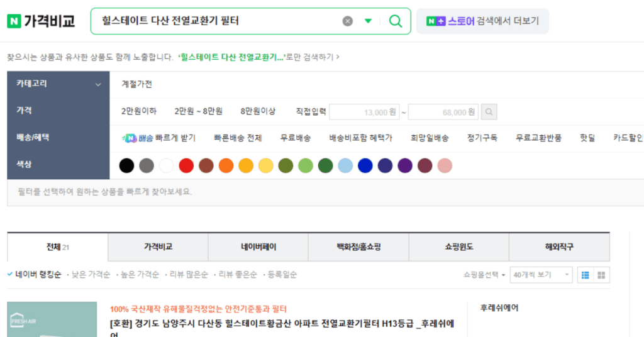Switch to the 쇼핑윈도 tab
Image resolution: width=644 pixels, height=337 pixels.
(458, 247)
